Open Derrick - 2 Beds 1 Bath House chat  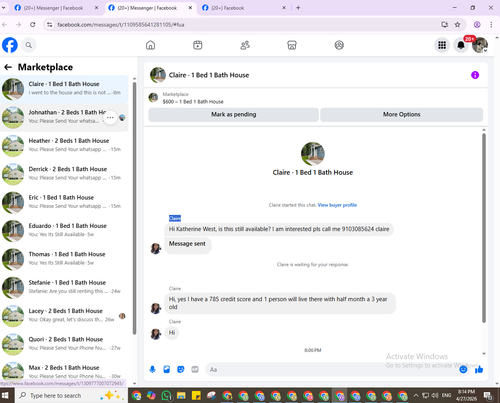[64, 174]
